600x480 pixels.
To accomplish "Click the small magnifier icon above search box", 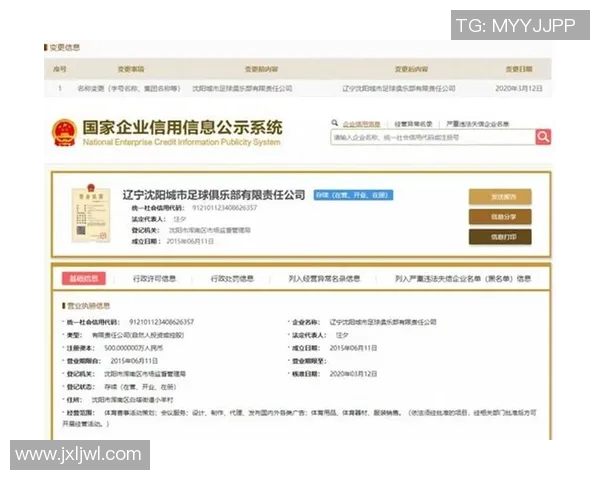I will tap(334, 123).
